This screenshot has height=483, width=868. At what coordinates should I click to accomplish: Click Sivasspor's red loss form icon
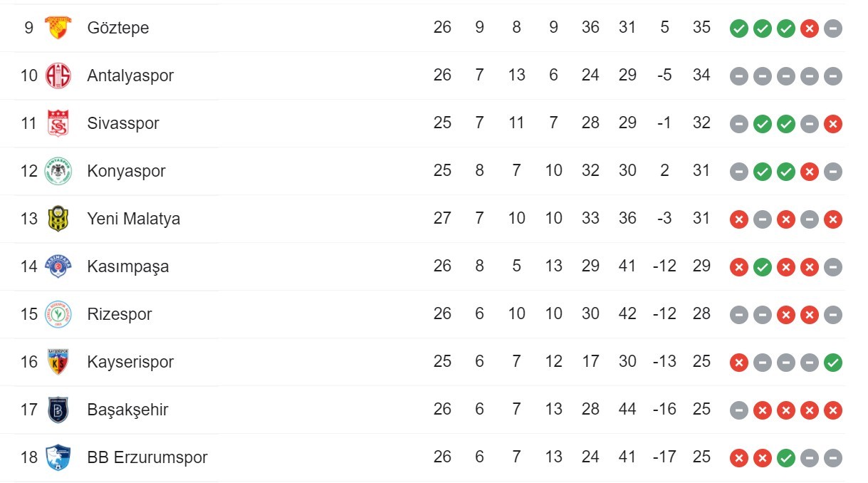coord(832,124)
